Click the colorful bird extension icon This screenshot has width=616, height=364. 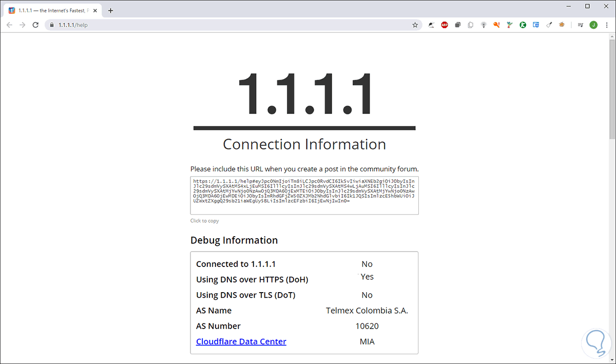click(509, 25)
